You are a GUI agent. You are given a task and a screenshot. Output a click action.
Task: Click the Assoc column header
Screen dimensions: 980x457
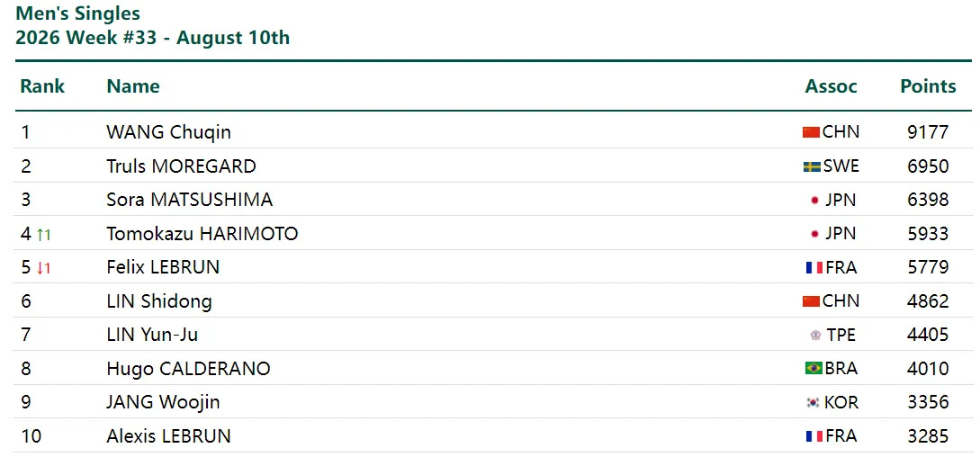point(832,85)
